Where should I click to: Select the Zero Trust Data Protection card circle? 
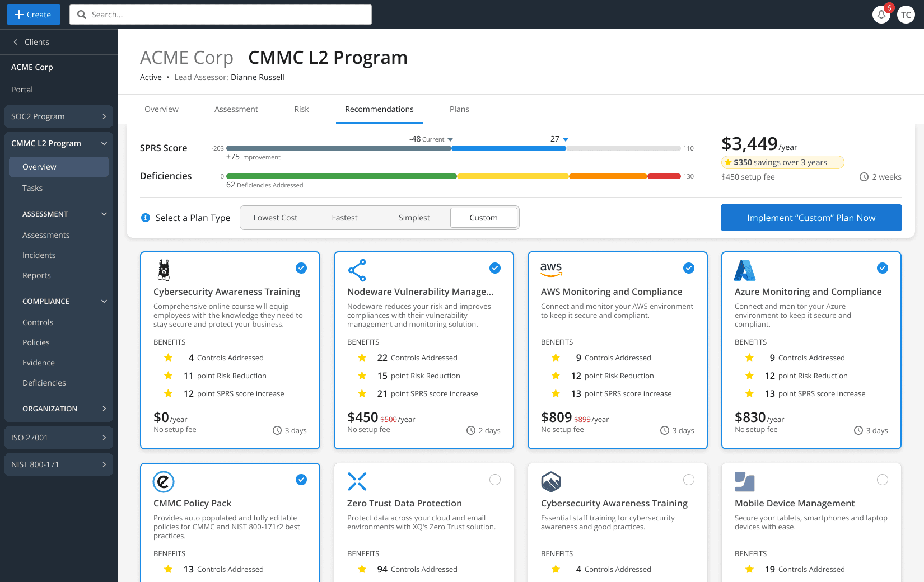click(495, 480)
